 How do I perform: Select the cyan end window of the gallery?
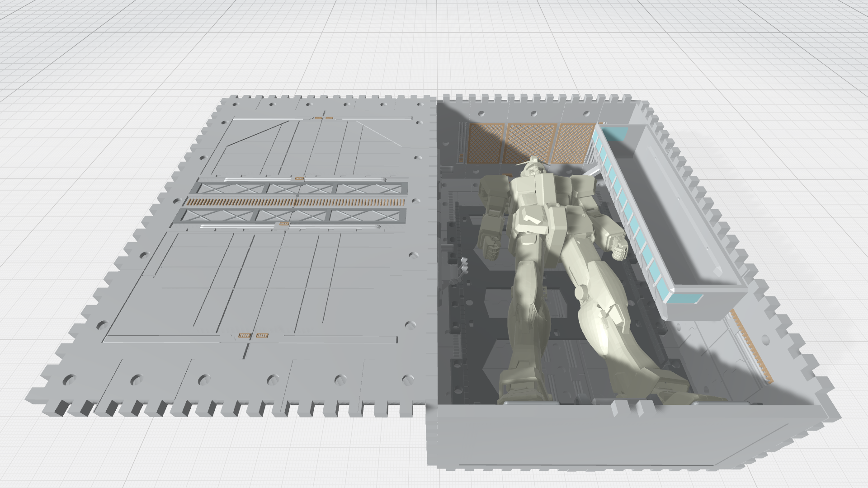coord(686,297)
